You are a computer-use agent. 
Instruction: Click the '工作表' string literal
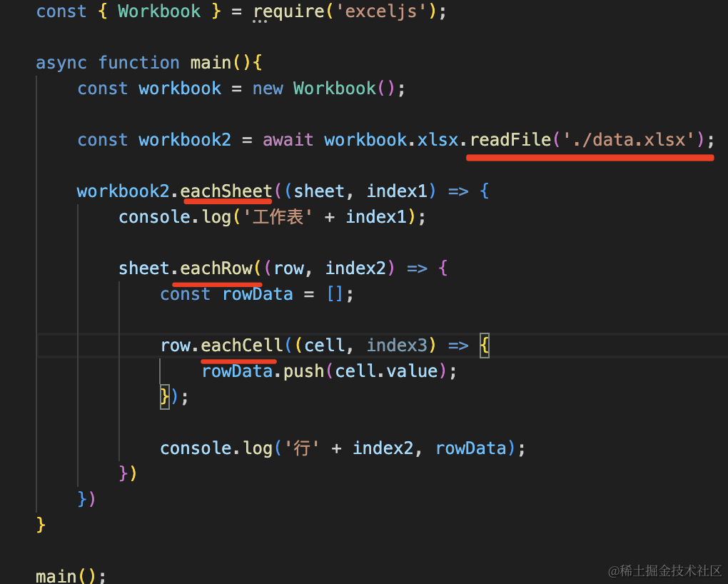tap(283, 217)
